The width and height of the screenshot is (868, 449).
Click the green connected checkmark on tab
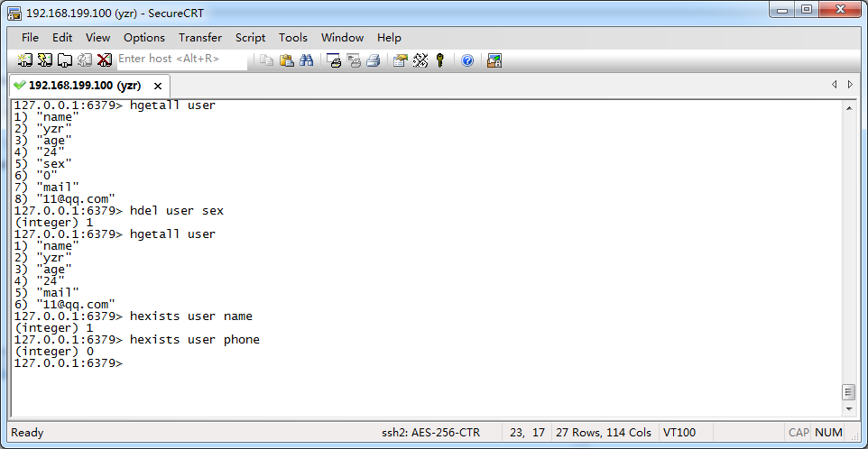coord(19,85)
